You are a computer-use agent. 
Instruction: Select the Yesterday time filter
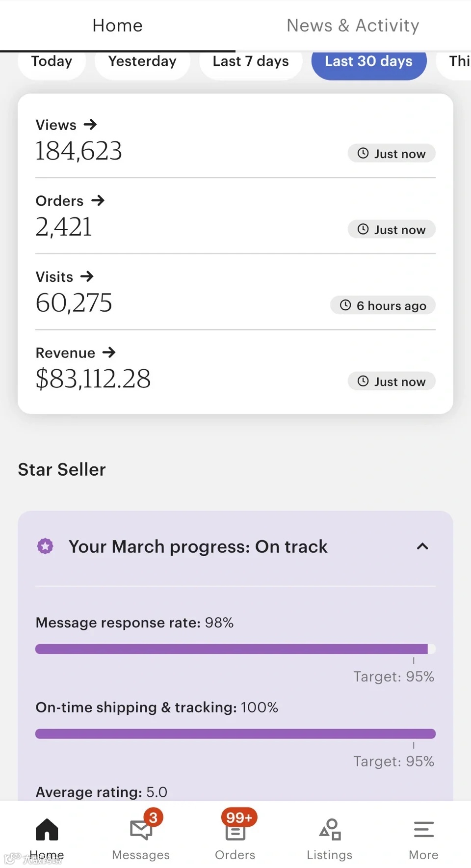tap(142, 62)
